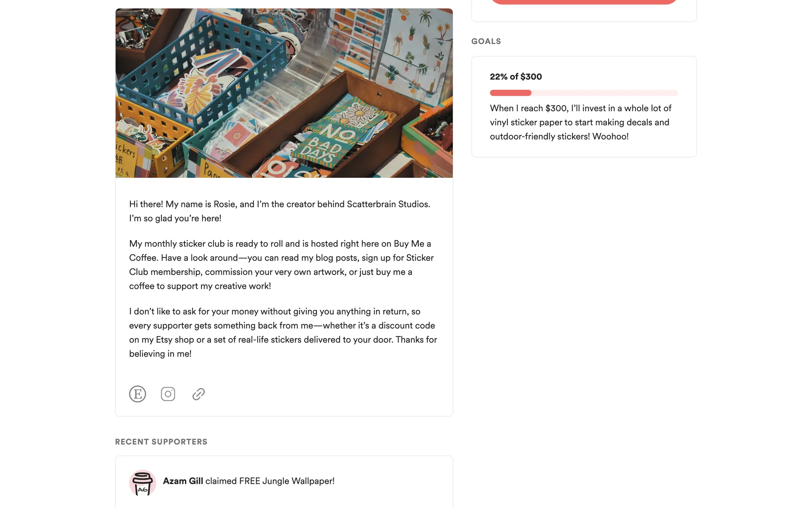Click "claimed FREE Jungle Wallpaper!" text
812x508 pixels.
[x=270, y=481]
